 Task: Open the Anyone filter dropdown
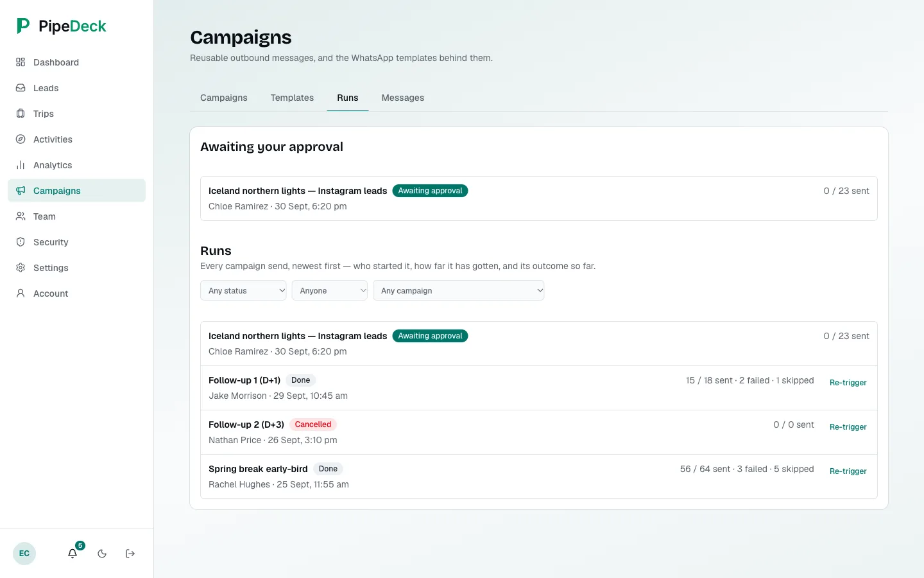click(x=330, y=290)
